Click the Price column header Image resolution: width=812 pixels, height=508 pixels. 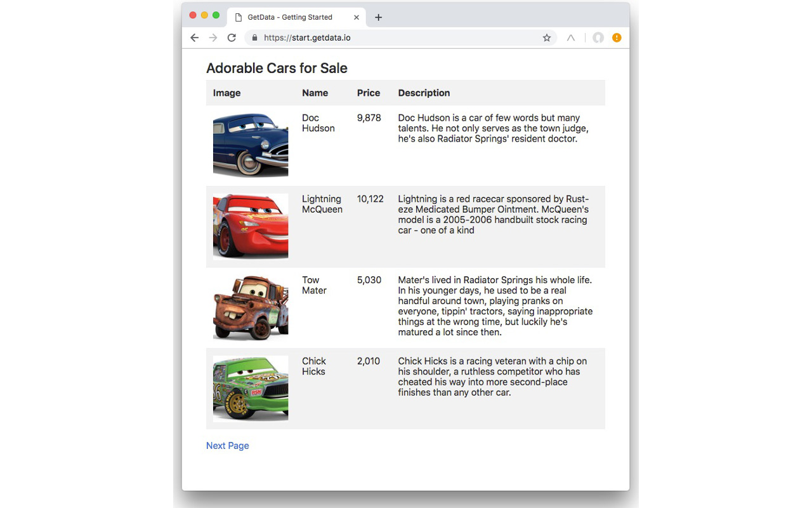click(368, 93)
